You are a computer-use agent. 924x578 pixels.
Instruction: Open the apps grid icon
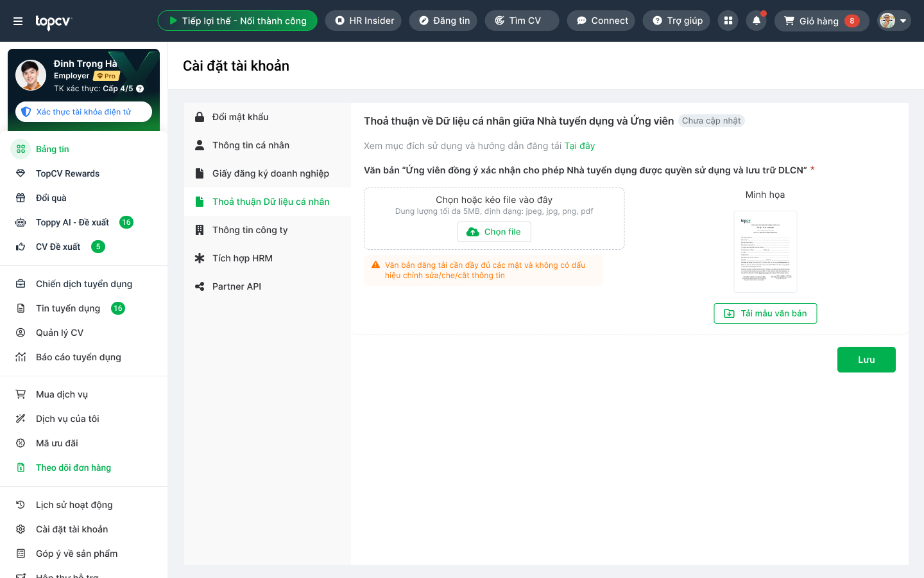click(728, 21)
